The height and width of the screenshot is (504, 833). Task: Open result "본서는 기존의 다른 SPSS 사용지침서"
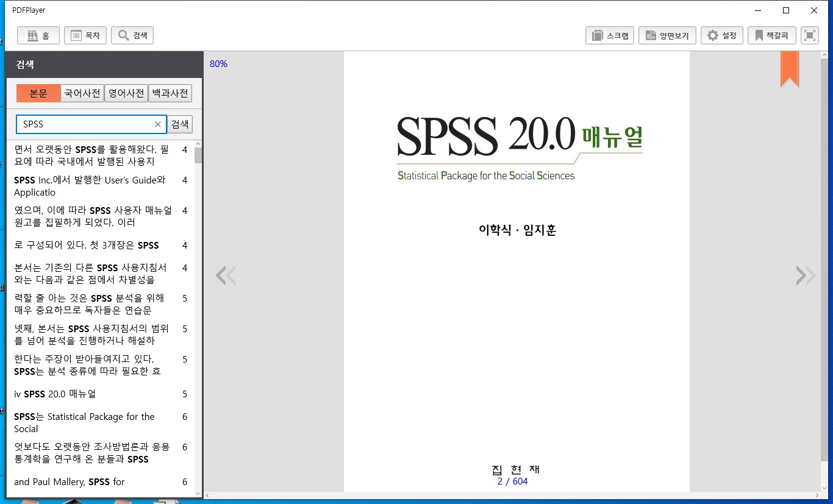[101, 274]
